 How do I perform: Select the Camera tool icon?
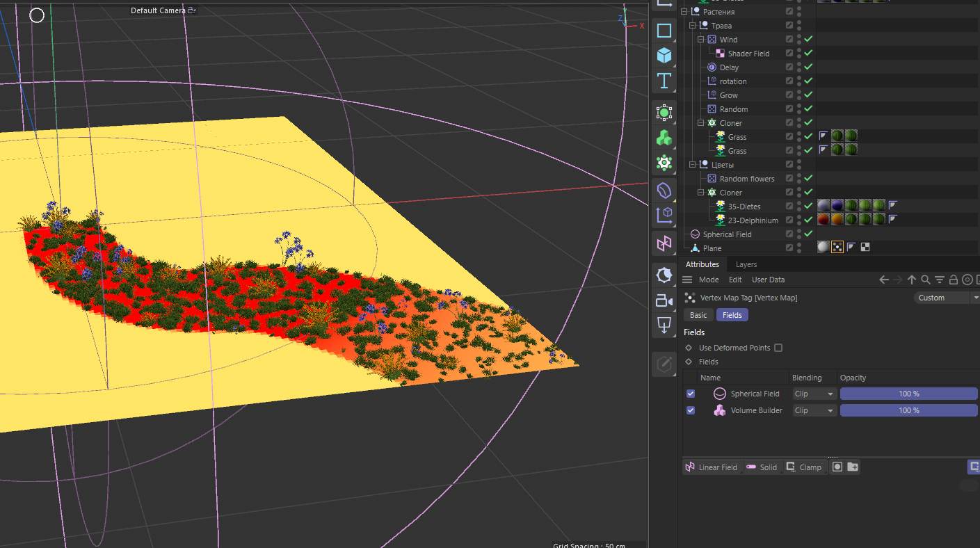(664, 300)
